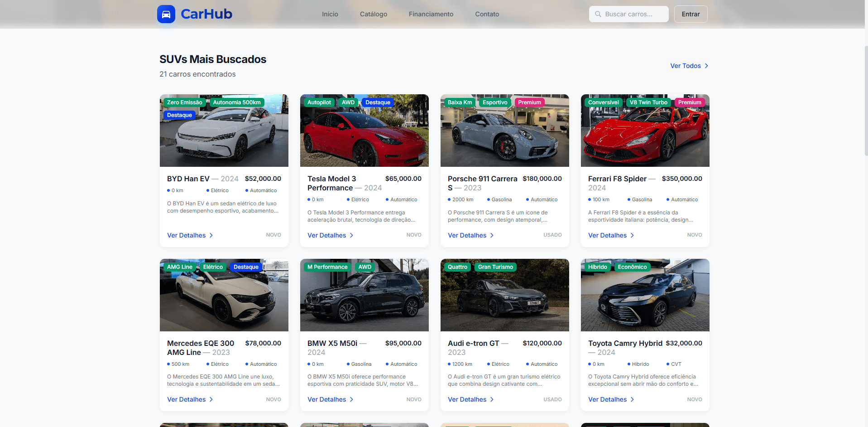
Task: Click arrow beside Toyota Camry Ver Detalhes
Action: [632, 399]
